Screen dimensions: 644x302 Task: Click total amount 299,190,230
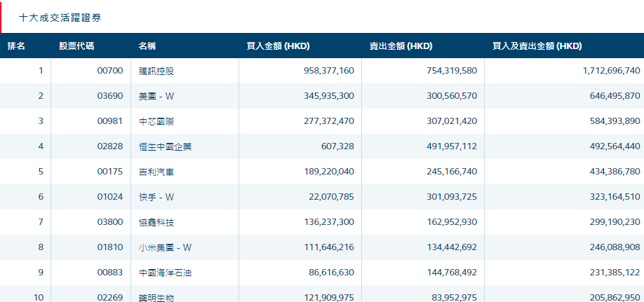(x=615, y=222)
